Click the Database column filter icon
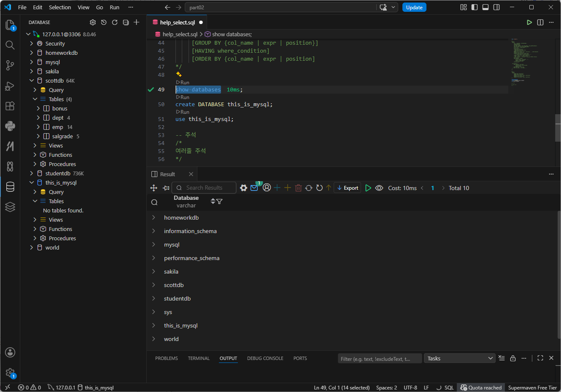 click(x=219, y=201)
